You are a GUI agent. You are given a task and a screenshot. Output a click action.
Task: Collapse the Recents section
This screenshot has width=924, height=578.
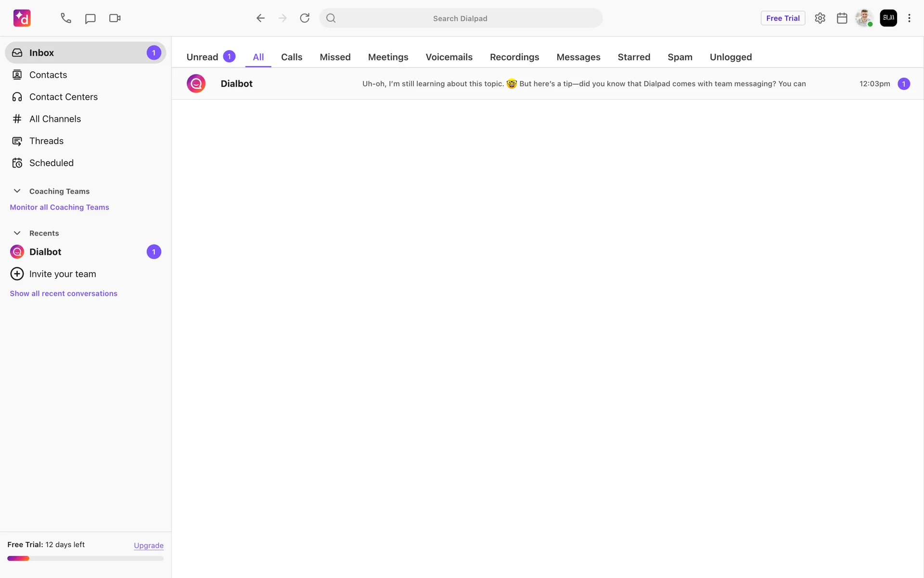coord(17,233)
